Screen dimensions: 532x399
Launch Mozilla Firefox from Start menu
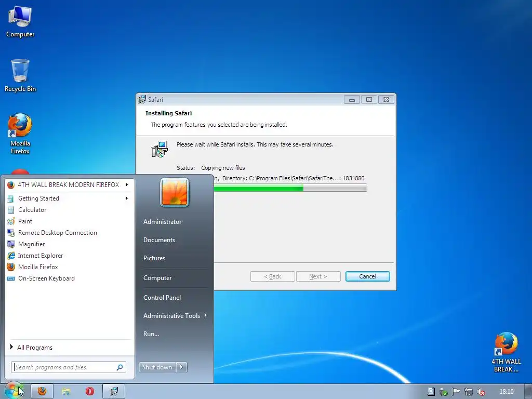[x=38, y=267]
